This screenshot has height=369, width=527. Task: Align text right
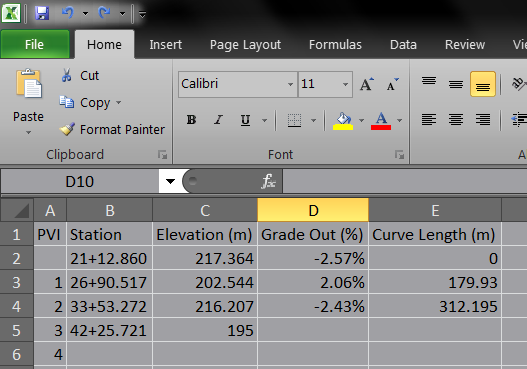coord(483,119)
